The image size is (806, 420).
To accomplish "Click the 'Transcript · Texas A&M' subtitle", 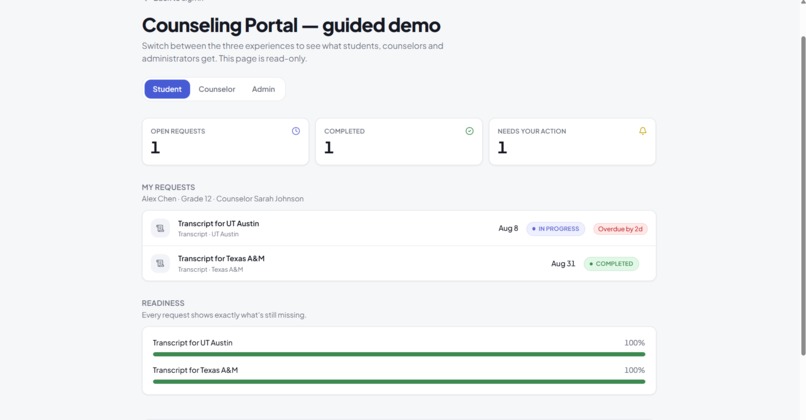I will (211, 269).
